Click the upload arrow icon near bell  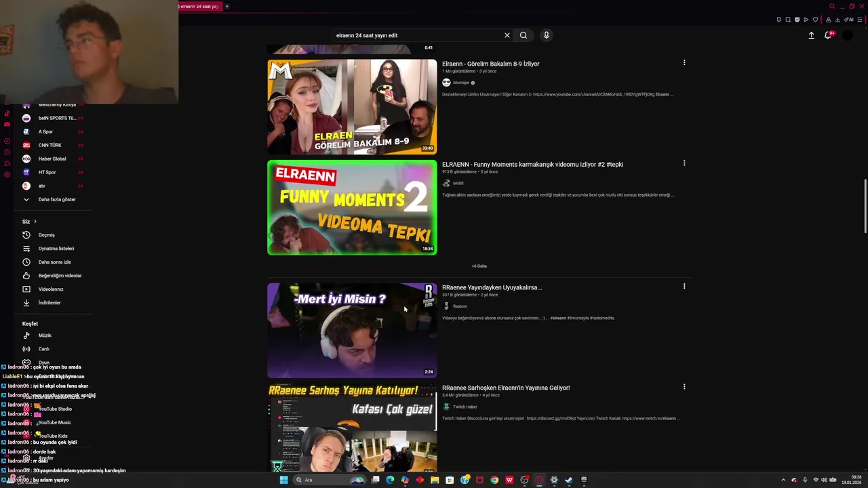tap(811, 35)
